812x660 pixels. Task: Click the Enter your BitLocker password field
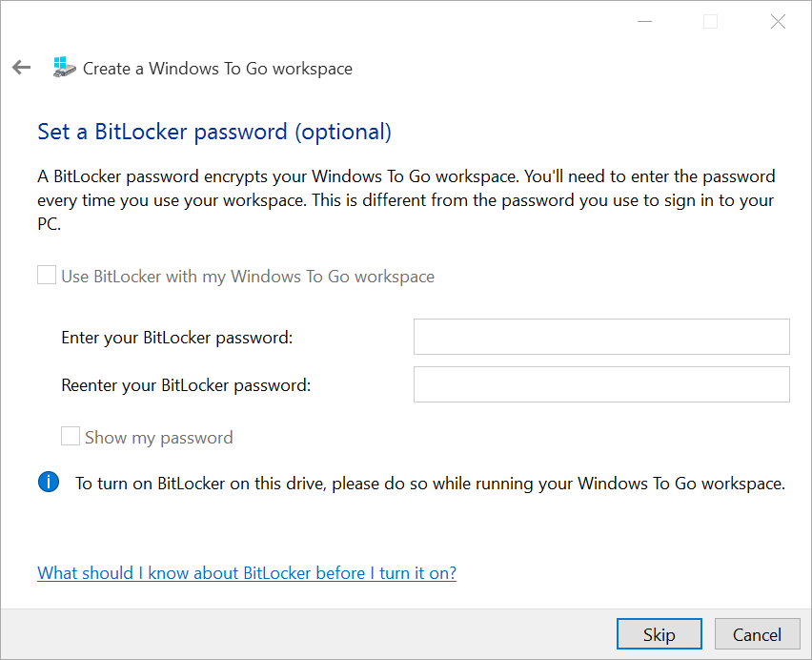click(x=601, y=337)
